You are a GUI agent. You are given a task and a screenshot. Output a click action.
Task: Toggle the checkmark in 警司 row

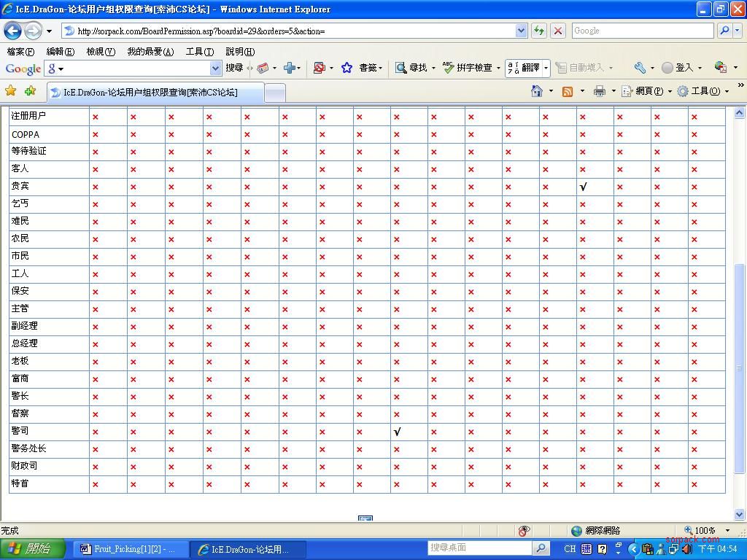pyautogui.click(x=397, y=432)
